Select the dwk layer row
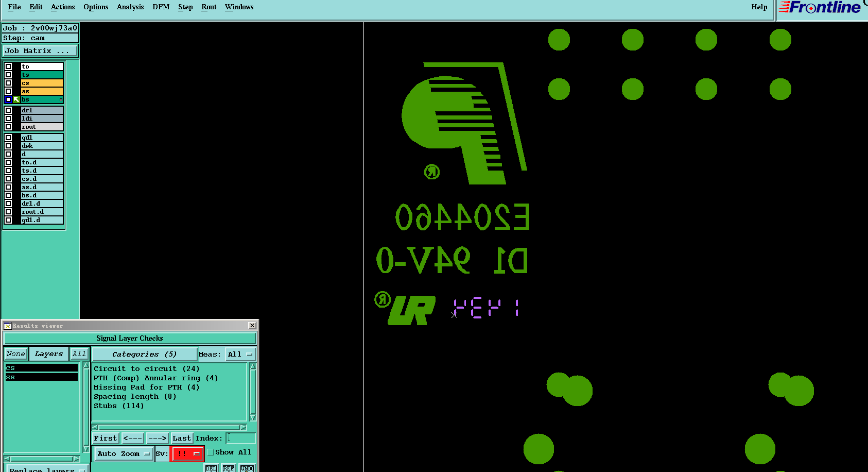 (x=42, y=146)
